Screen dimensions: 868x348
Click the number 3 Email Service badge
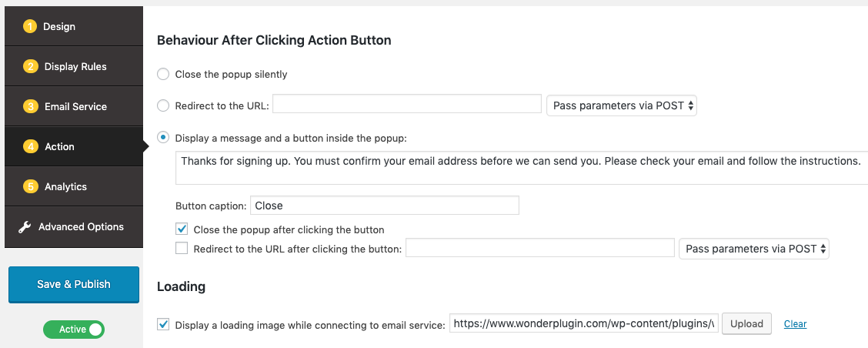[x=30, y=107]
